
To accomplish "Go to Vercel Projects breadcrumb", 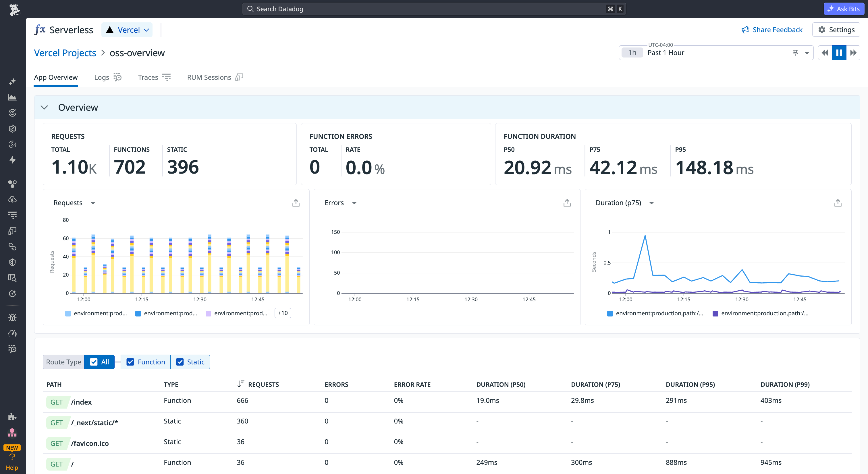I will point(65,53).
